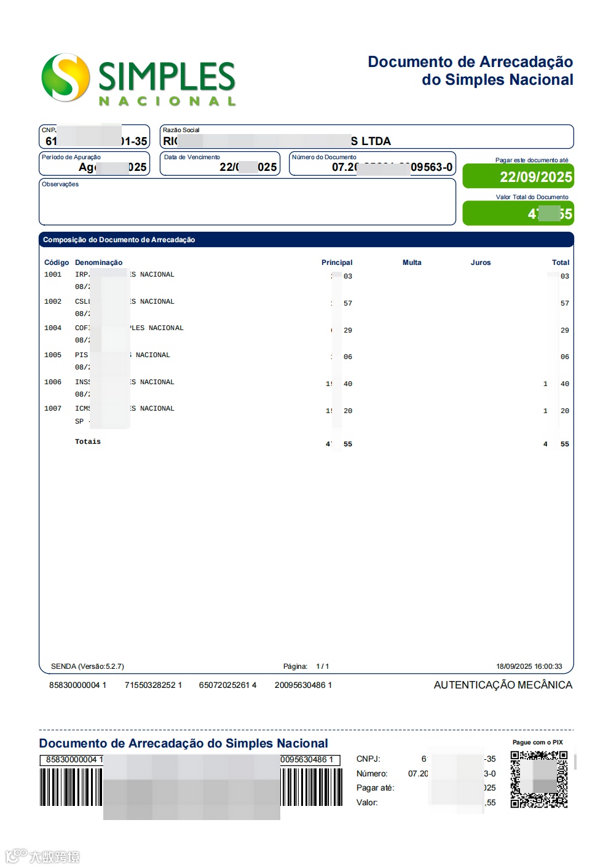Select row code 1001
Image resolution: width=611 pixels, height=868 pixels.
[53, 275]
